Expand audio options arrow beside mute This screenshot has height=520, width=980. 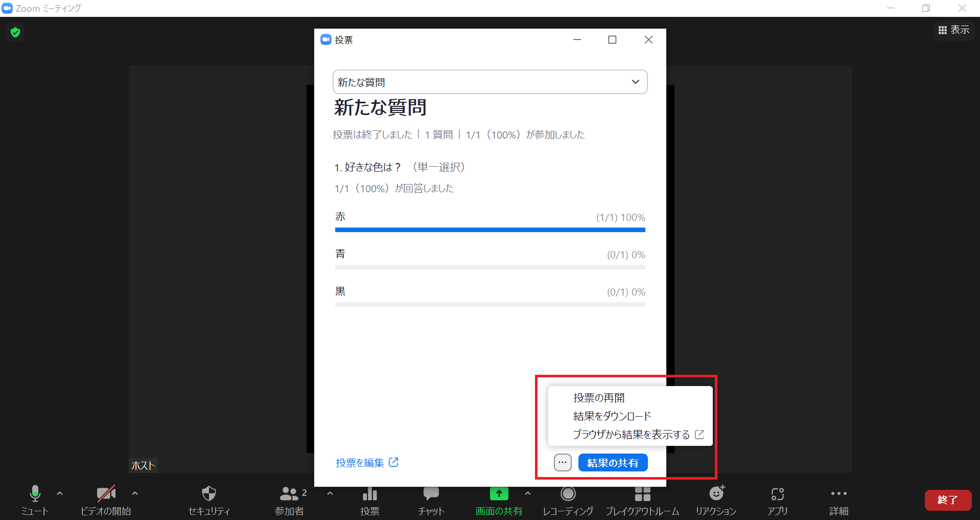(60, 493)
